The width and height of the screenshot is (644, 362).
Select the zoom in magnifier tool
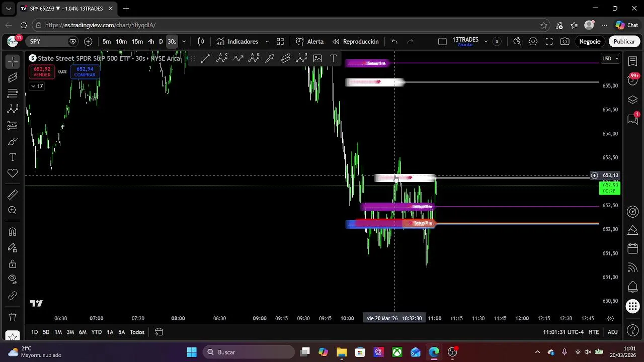13,211
